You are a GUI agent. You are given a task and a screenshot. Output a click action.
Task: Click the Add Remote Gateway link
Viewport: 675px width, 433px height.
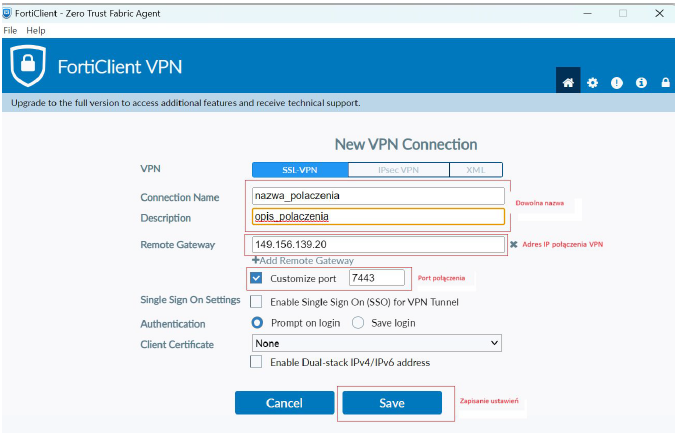click(x=303, y=261)
